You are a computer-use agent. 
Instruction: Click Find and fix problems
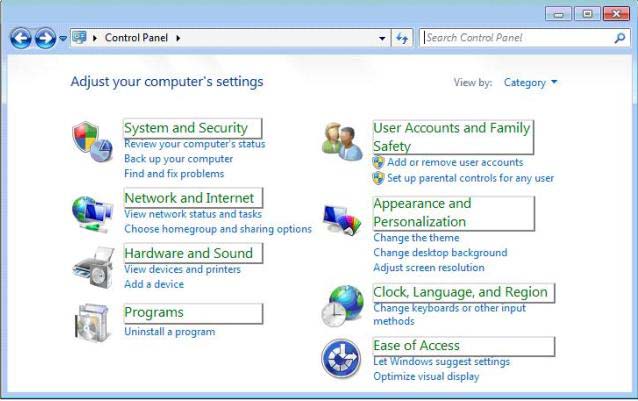(x=174, y=174)
